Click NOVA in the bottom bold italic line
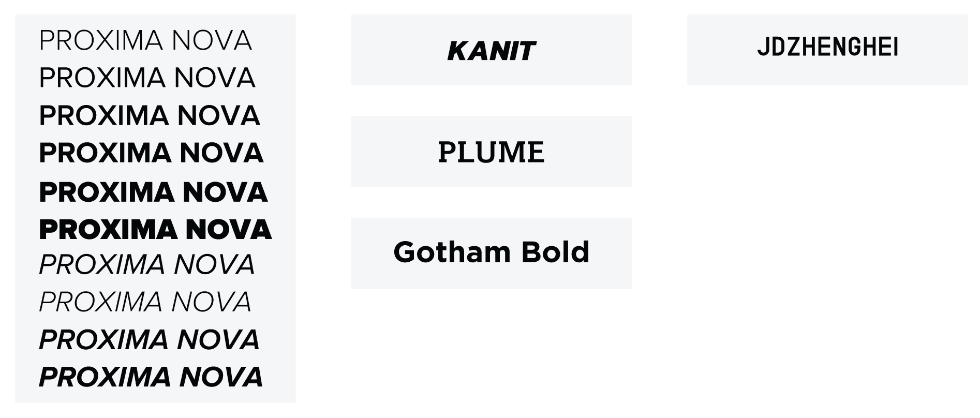 point(221,377)
